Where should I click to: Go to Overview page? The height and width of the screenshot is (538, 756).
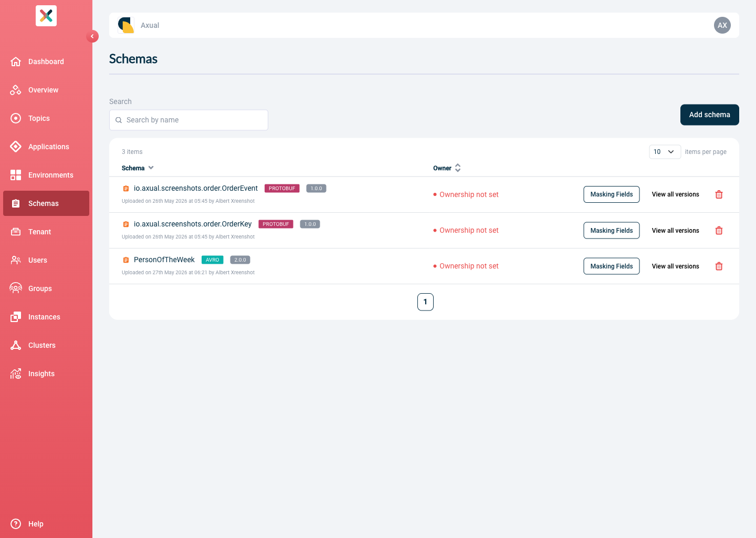(46, 90)
